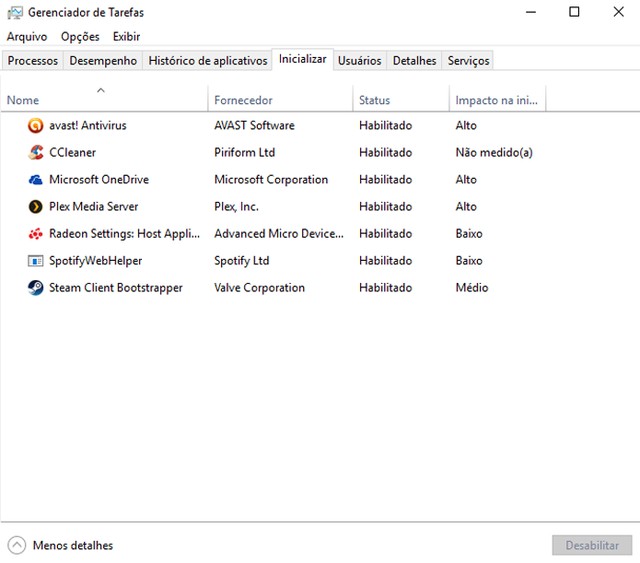
Task: Select the SpotifyWebHelper entry name
Action: tap(96, 260)
